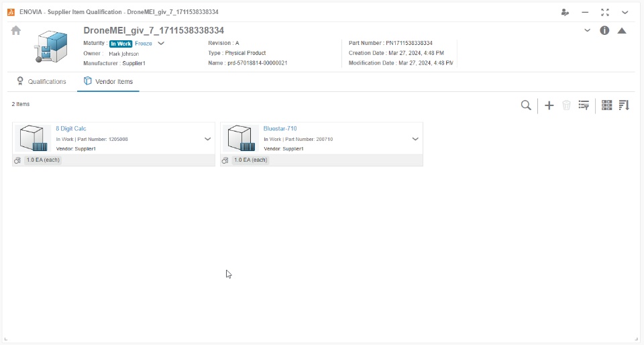This screenshot has width=644, height=345.
Task: Click the share user icon in title bar
Action: pyautogui.click(x=565, y=12)
